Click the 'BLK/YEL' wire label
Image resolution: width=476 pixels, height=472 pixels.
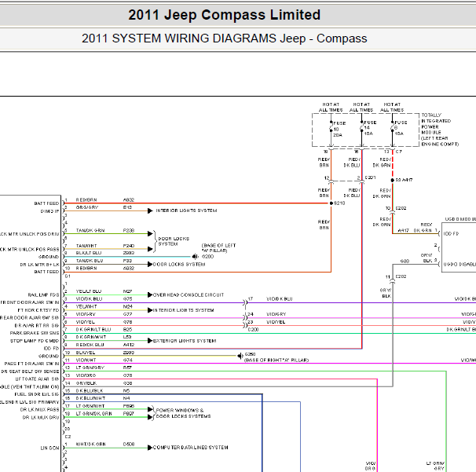click(x=86, y=353)
